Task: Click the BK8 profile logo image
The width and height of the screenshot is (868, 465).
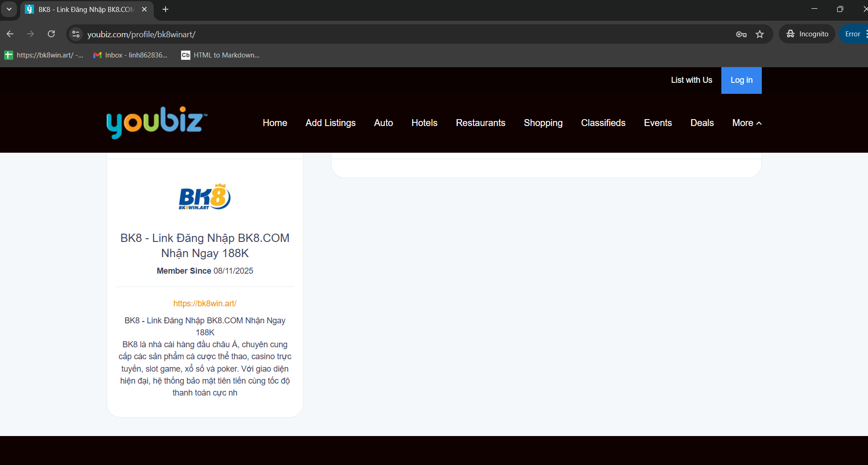Action: (x=205, y=197)
